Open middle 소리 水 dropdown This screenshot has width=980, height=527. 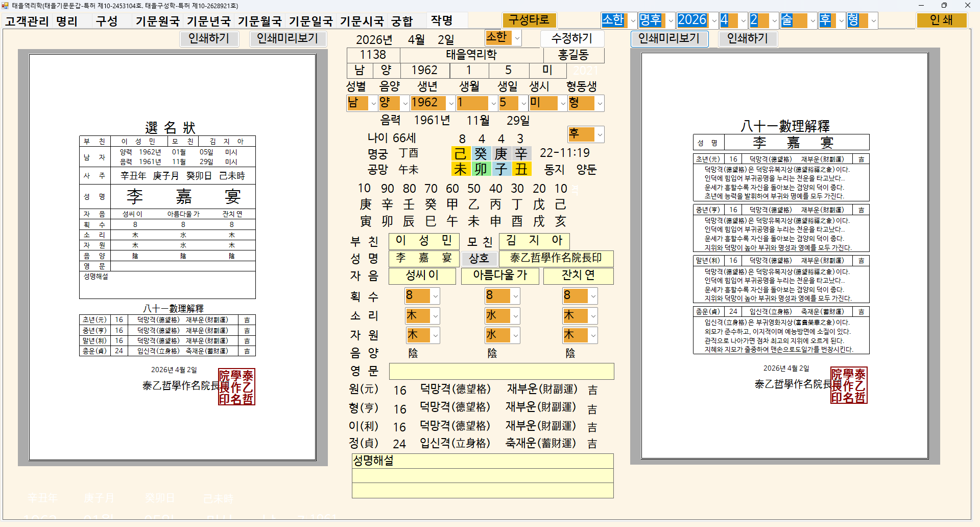[515, 316]
